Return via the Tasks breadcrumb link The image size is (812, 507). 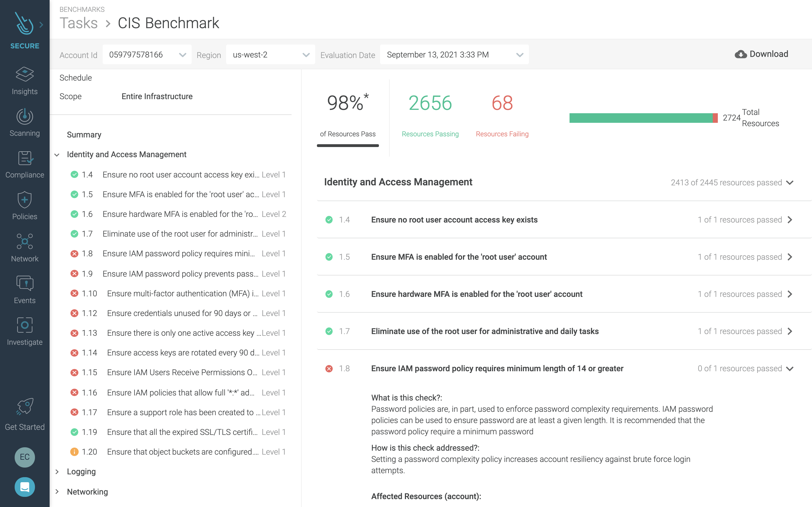click(x=79, y=23)
